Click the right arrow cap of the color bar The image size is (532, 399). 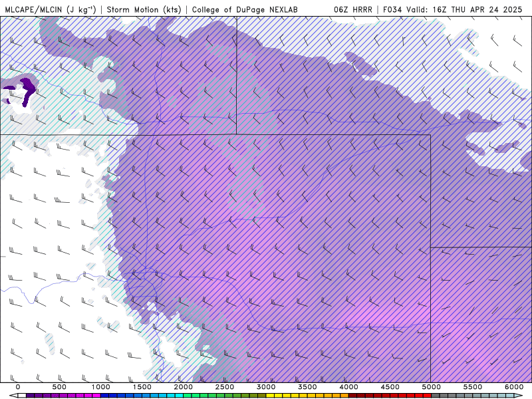click(519, 396)
